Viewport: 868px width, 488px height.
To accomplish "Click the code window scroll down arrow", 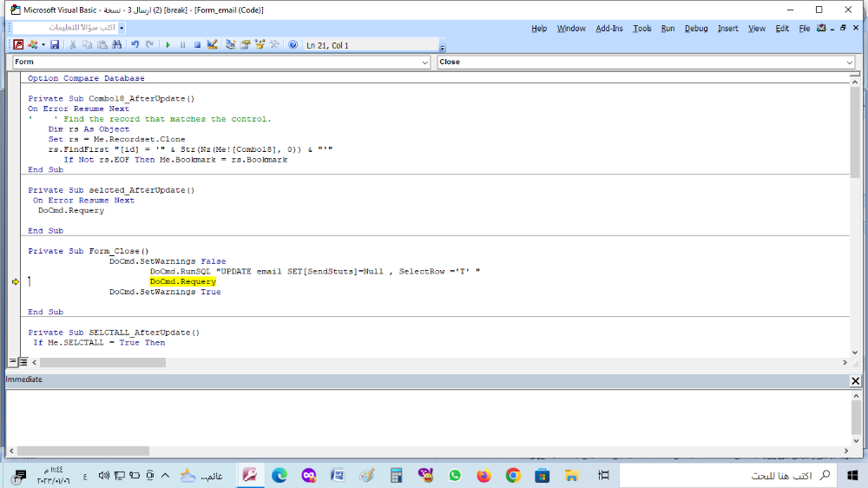I will click(855, 353).
